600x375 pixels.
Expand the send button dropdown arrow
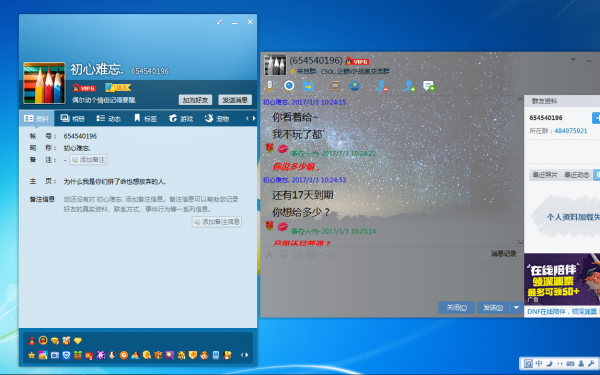516,307
